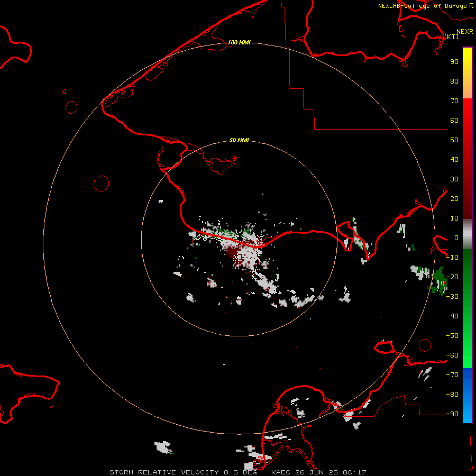Click the 20 value on the velocity scale
Viewport: 476px width, 476px height.
pos(454,198)
